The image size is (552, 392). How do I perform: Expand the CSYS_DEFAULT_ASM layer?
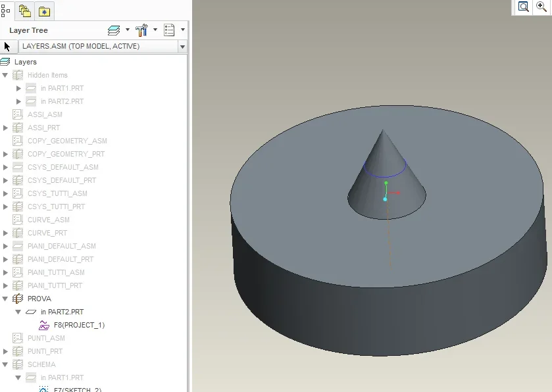5,168
